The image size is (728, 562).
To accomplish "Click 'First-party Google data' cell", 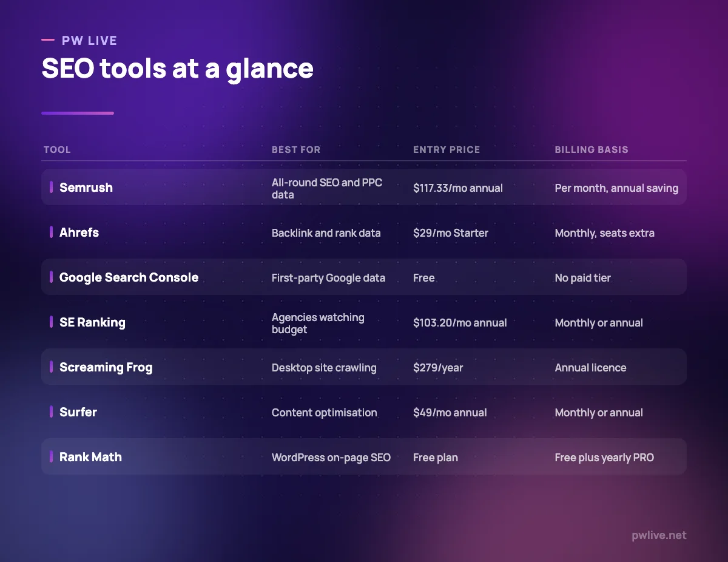I will coord(328,278).
